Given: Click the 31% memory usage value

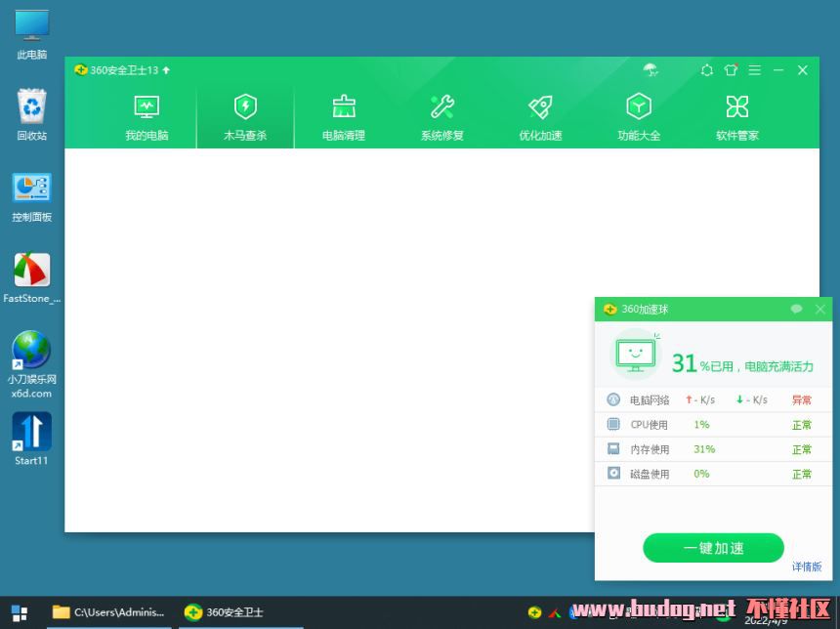Looking at the screenshot, I should click(x=704, y=449).
